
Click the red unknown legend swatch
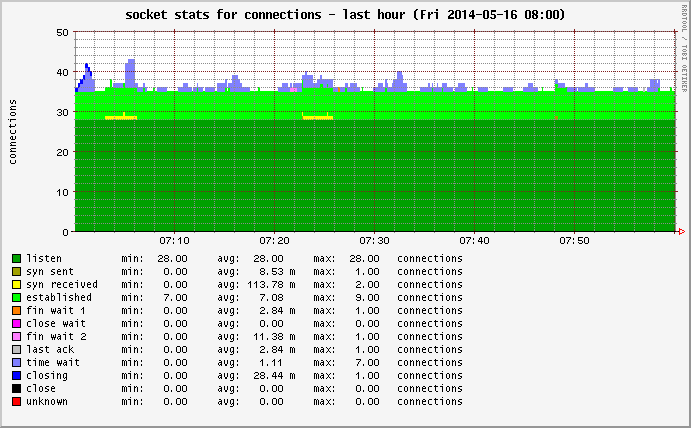tap(16, 401)
